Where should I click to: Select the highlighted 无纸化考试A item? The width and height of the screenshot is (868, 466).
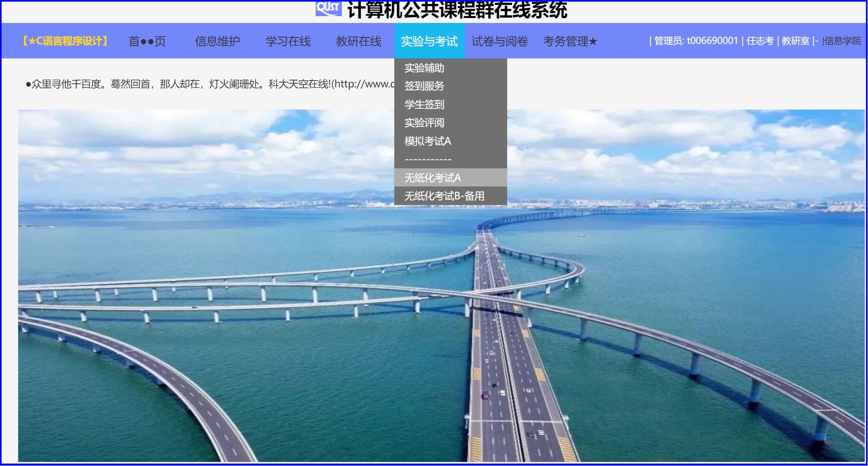(433, 178)
